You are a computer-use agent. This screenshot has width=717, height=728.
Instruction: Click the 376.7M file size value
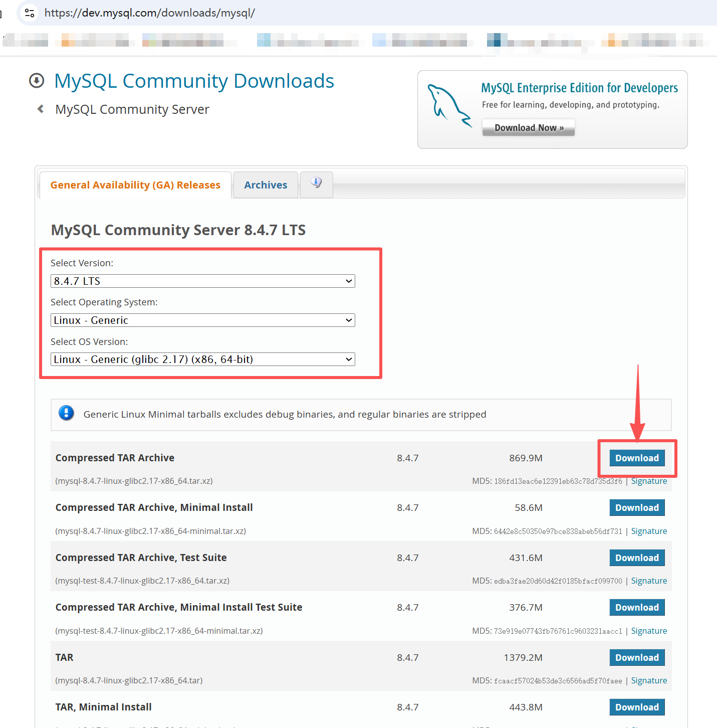pos(526,607)
